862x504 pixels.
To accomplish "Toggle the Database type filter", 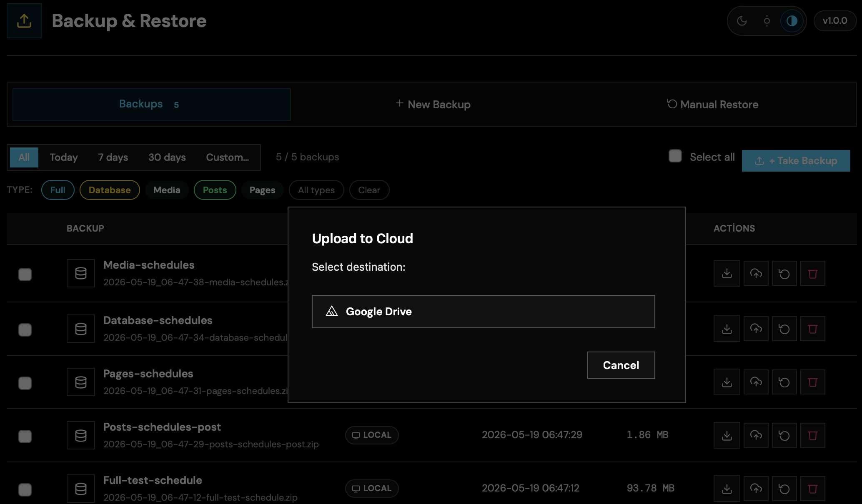I will 110,190.
